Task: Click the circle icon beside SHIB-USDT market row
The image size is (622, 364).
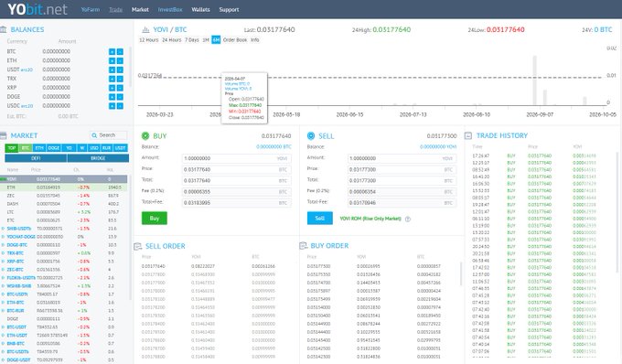Action: (x=3, y=229)
